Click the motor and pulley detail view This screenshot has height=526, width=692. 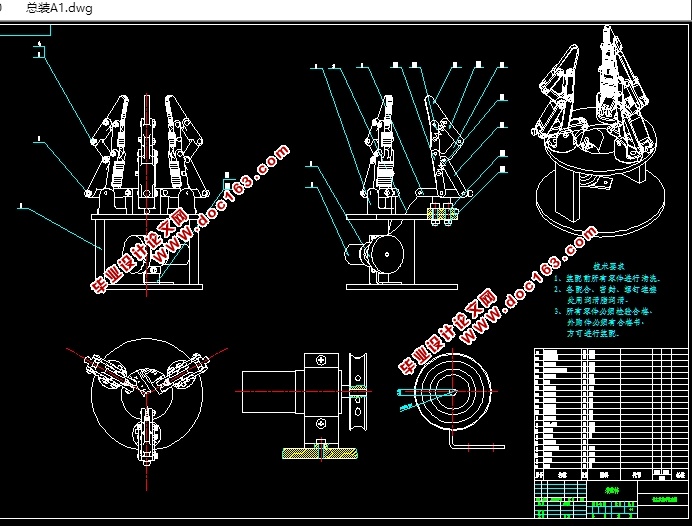(x=305, y=405)
